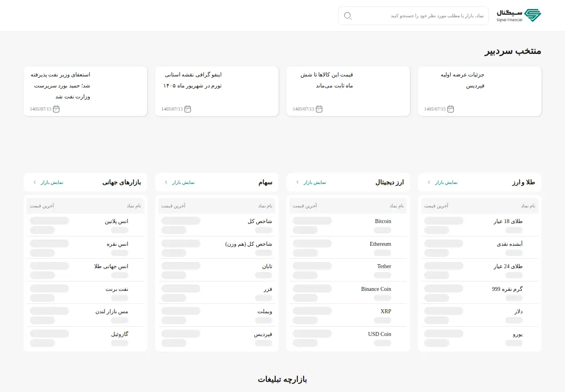
Task: Click calendar icon on اینفوگرافی card
Action: (188, 109)
